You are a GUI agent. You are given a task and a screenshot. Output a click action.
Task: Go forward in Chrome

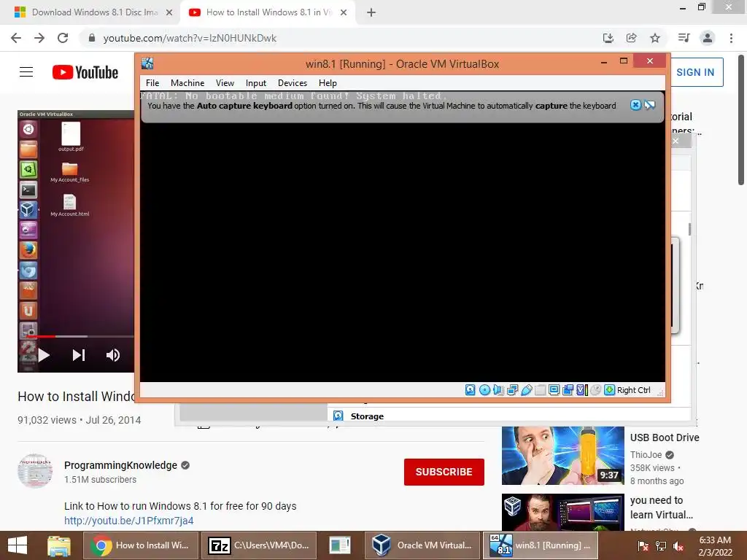[x=39, y=38]
